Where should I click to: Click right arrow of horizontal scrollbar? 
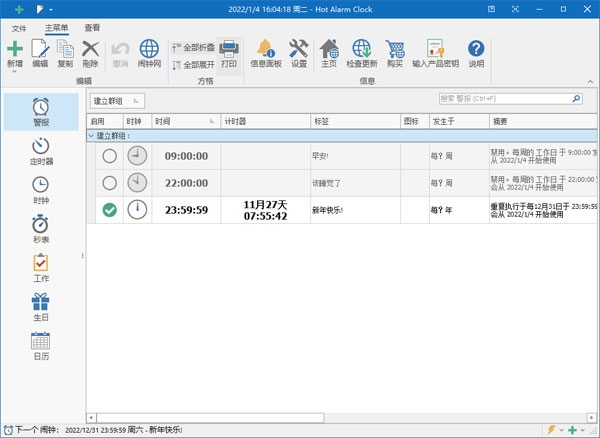pos(592,417)
